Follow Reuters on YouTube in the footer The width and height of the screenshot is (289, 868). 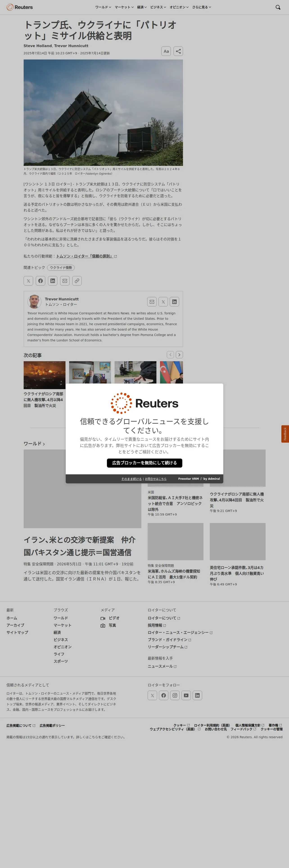point(186,695)
